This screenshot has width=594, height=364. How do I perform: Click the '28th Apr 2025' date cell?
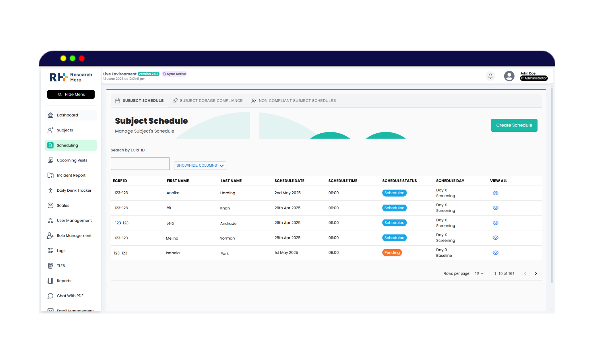pos(287,238)
